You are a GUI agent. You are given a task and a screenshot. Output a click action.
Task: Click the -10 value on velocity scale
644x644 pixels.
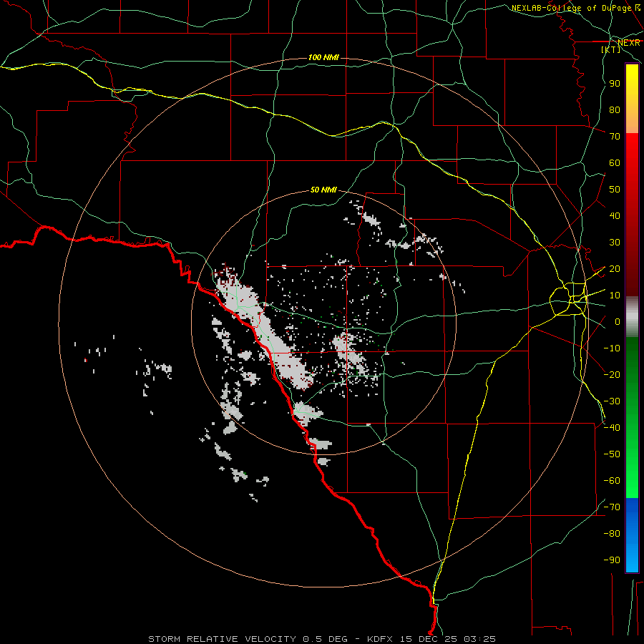tap(612, 348)
